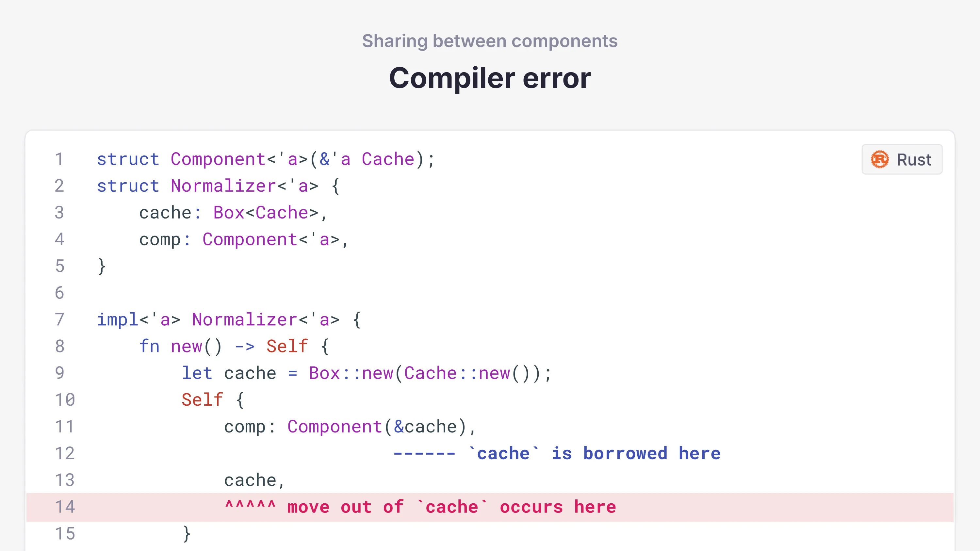Click the "let" keyword on line 9
The image size is (980, 551).
point(197,373)
